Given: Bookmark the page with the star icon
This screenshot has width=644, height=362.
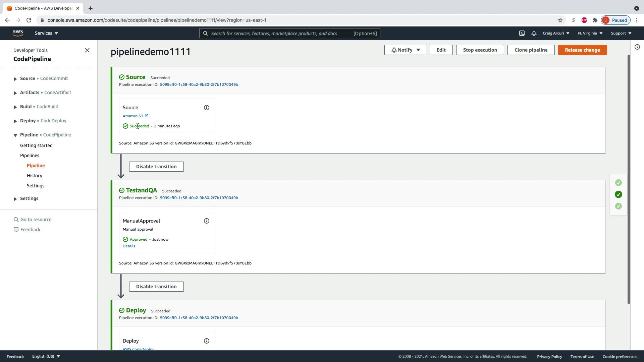Looking at the screenshot, I should pyautogui.click(x=560, y=20).
